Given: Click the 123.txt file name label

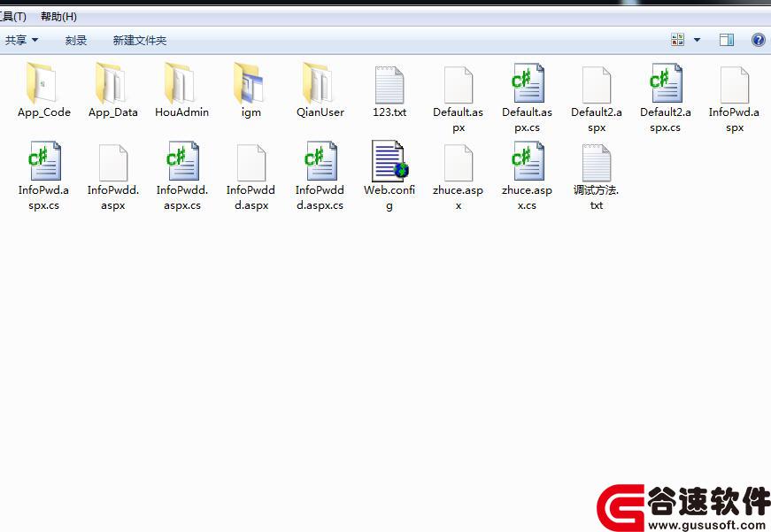Looking at the screenshot, I should click(389, 112).
